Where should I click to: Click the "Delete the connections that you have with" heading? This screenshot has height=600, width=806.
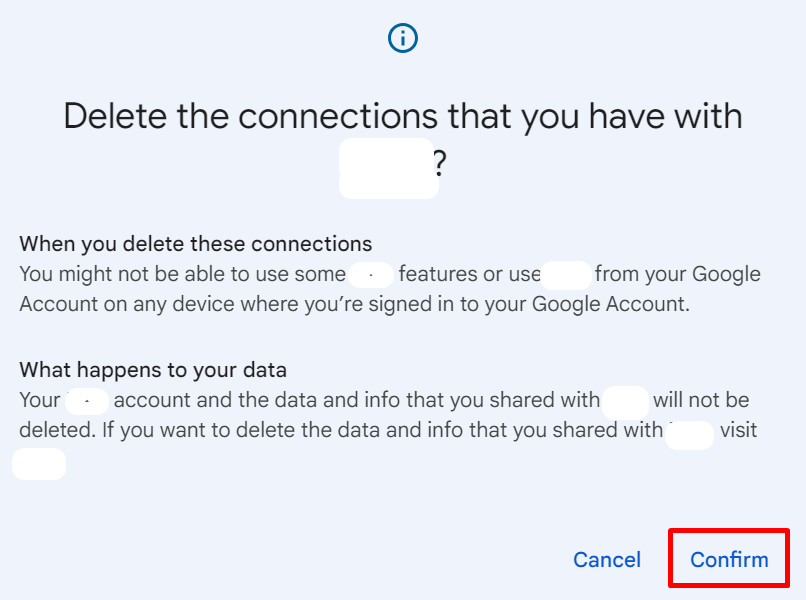tap(402, 116)
